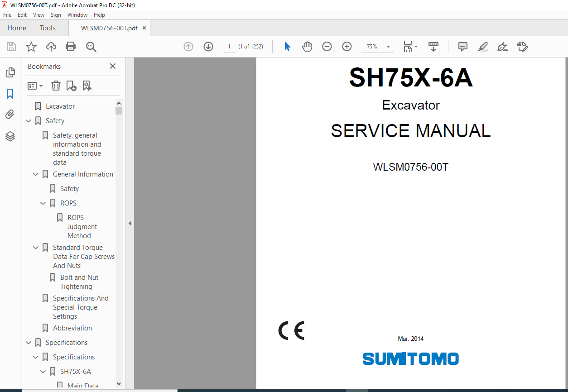
Task: Open the Excavator bookmark
Action: coord(60,106)
